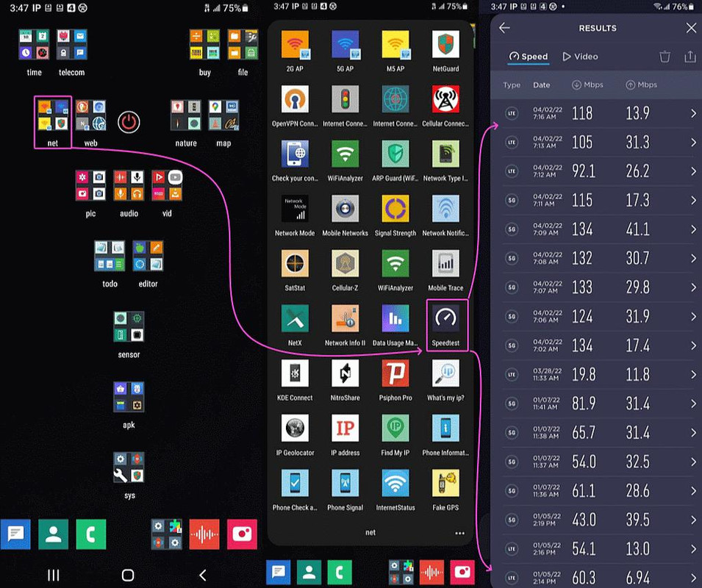Open the Phone Signal app
The image size is (702, 588).
345,484
